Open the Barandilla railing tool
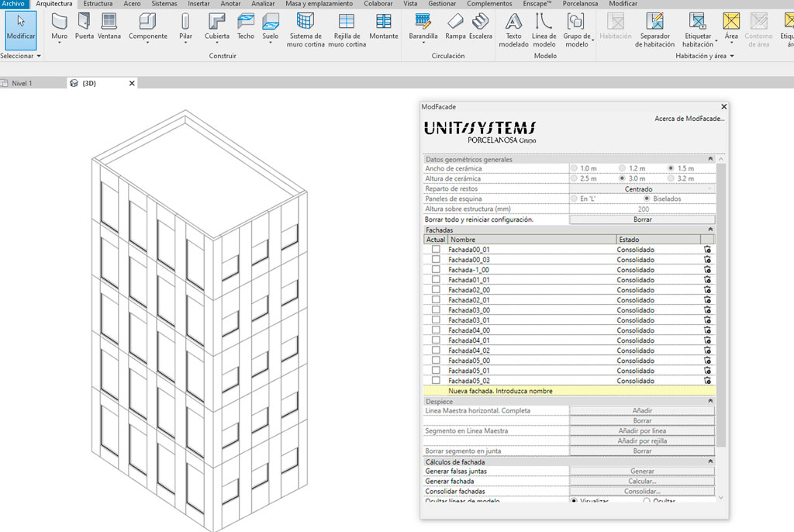Screen dimensions: 794x532 423,26
